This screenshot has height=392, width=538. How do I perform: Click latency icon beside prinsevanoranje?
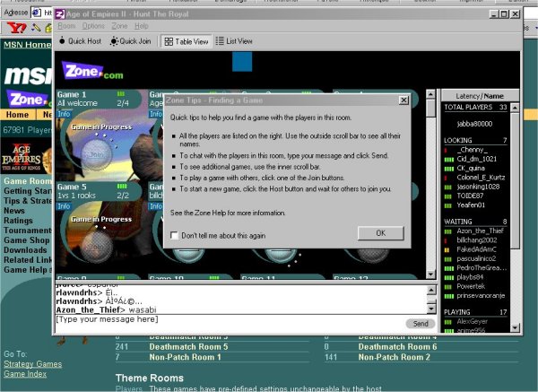[449, 296]
